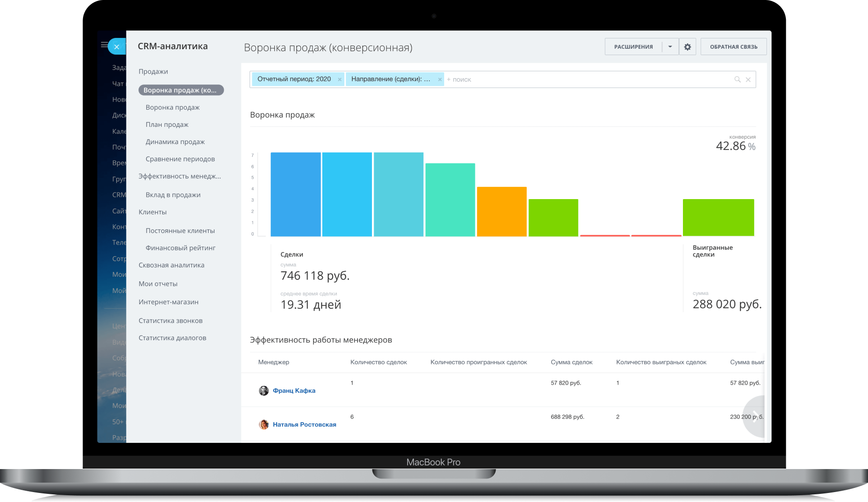Screen dimensions: 868x502
Task: Expand the Продажи section
Action: [153, 71]
